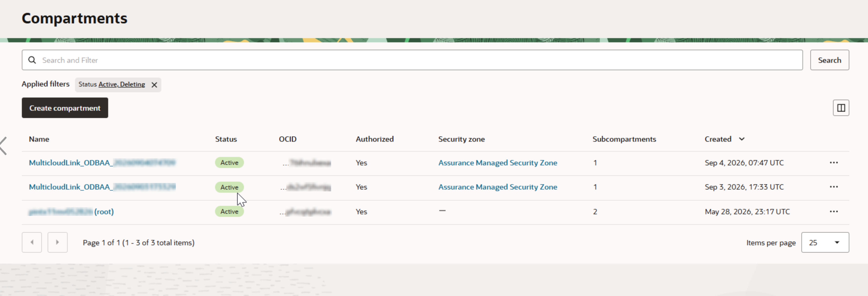Open the root compartment link

[71, 211]
